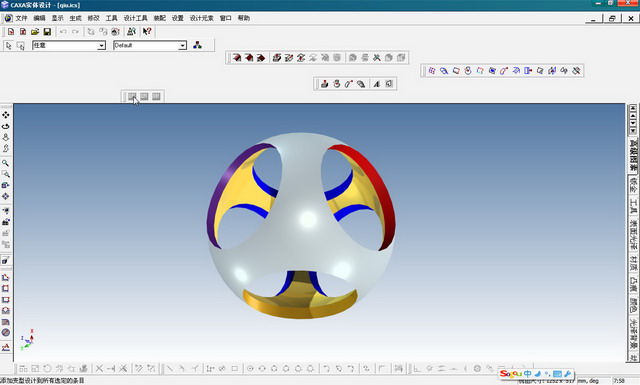640x385 pixels.
Task: Open the 颜色 (color) catalog tab
Action: point(633,305)
